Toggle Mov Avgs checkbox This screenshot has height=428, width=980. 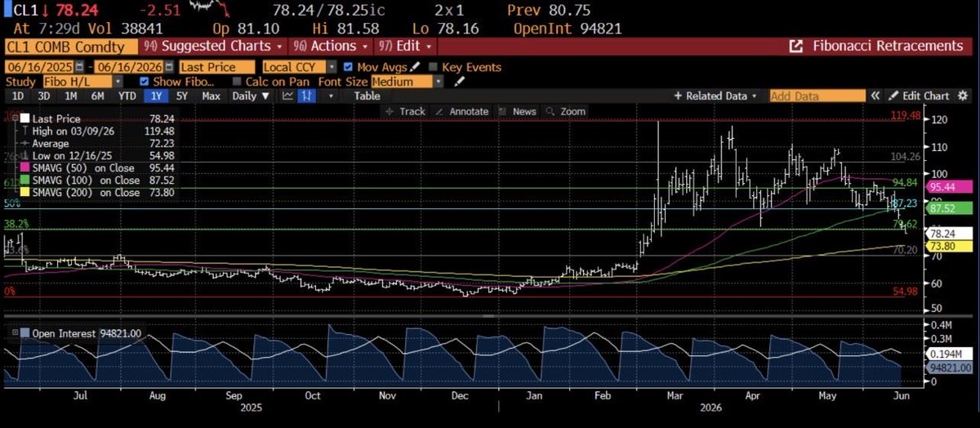350,67
